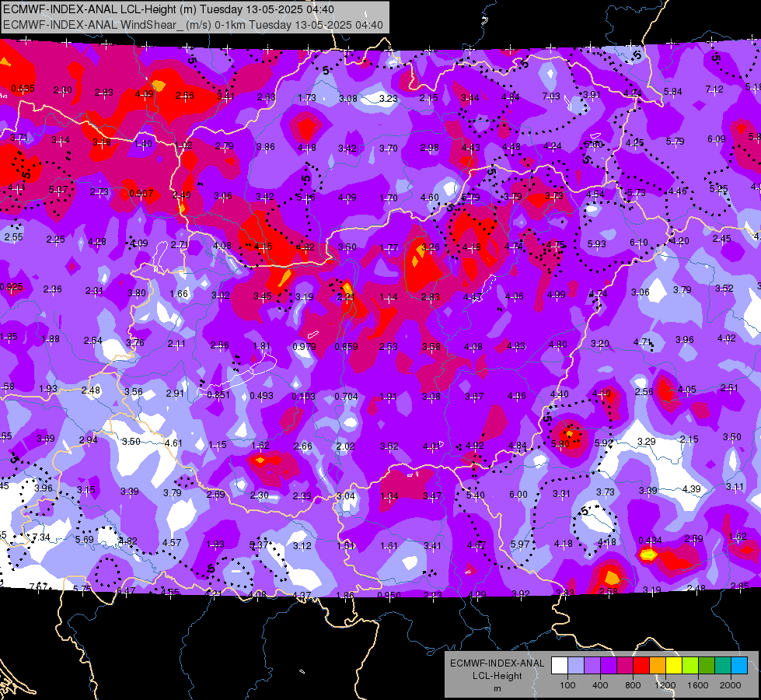Click the legend tick label '100'
This screenshot has height=700, width=761.
click(x=567, y=685)
